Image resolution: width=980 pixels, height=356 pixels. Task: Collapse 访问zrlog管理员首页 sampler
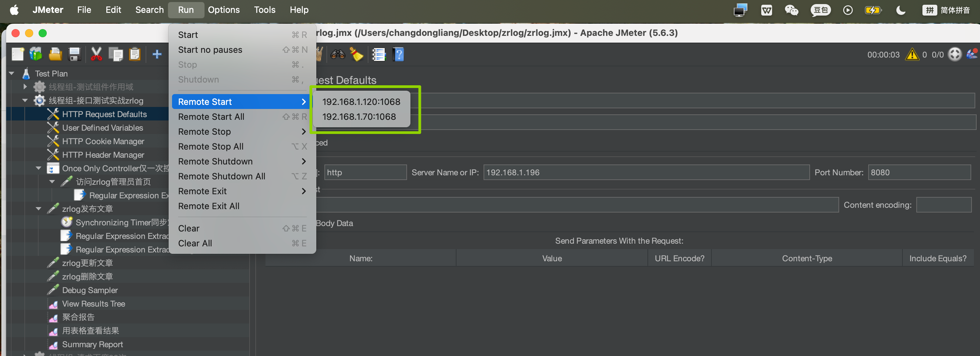52,182
